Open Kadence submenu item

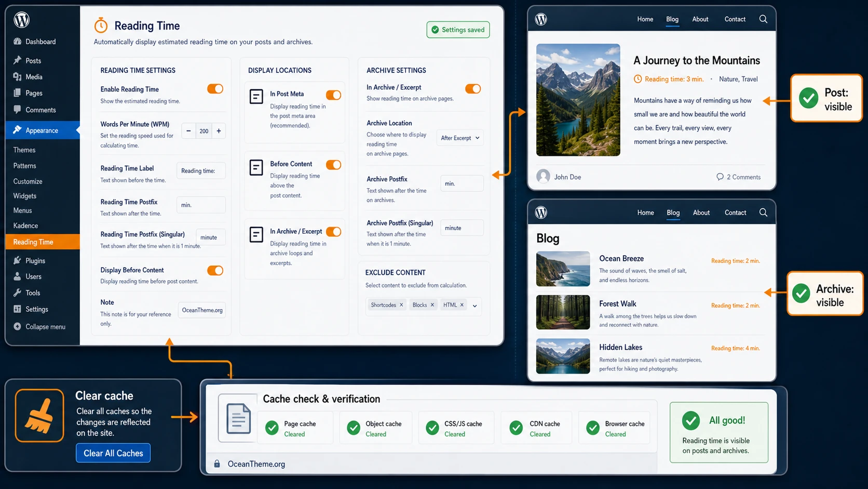click(x=25, y=226)
